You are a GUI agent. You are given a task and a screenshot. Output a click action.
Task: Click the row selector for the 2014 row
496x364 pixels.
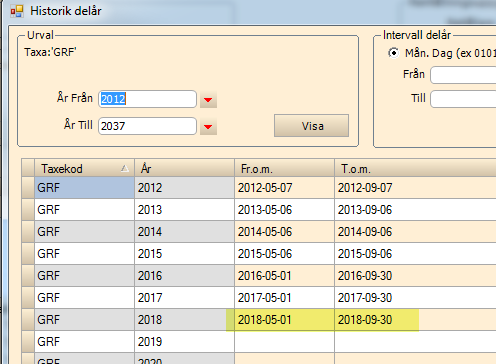[28, 232]
